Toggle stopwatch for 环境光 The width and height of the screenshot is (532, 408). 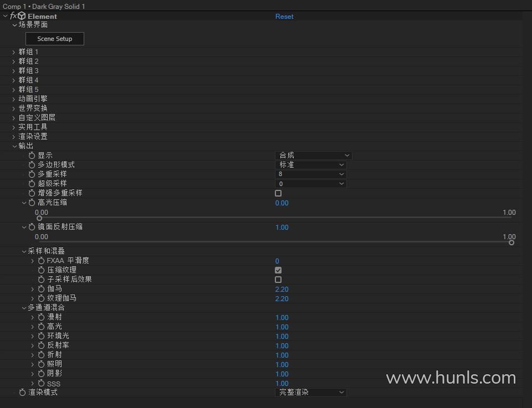tap(42, 336)
